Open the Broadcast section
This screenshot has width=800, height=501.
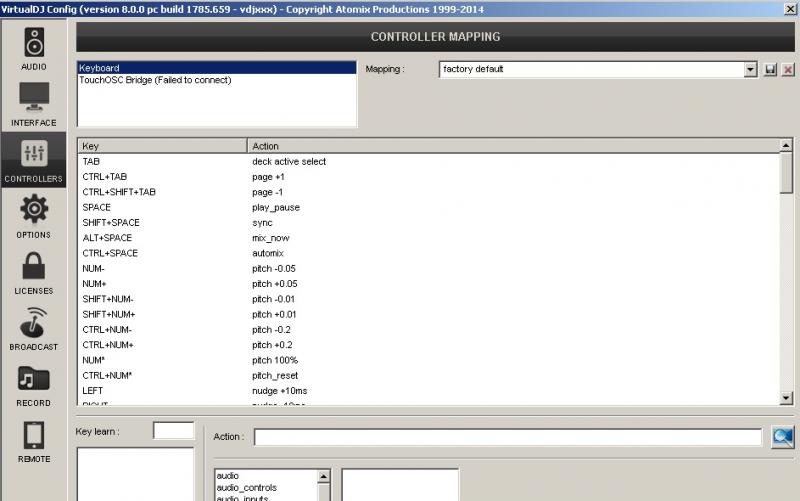pos(34,329)
